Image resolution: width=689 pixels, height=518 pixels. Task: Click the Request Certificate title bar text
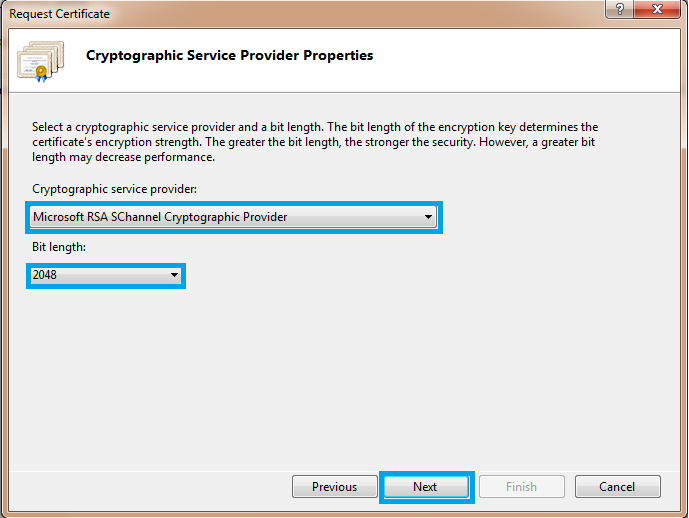coord(60,14)
